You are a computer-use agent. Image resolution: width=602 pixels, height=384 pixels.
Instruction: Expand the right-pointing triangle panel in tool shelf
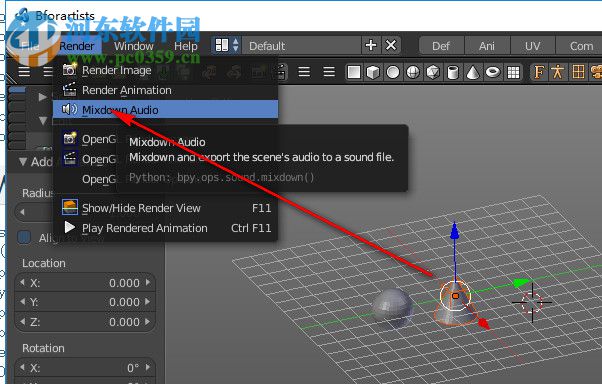[x=43, y=97]
